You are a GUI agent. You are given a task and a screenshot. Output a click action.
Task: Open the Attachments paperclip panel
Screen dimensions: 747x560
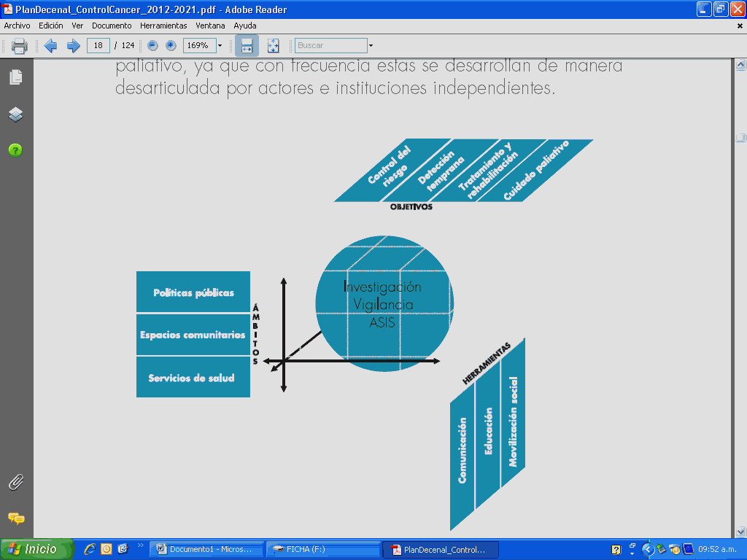point(15,482)
